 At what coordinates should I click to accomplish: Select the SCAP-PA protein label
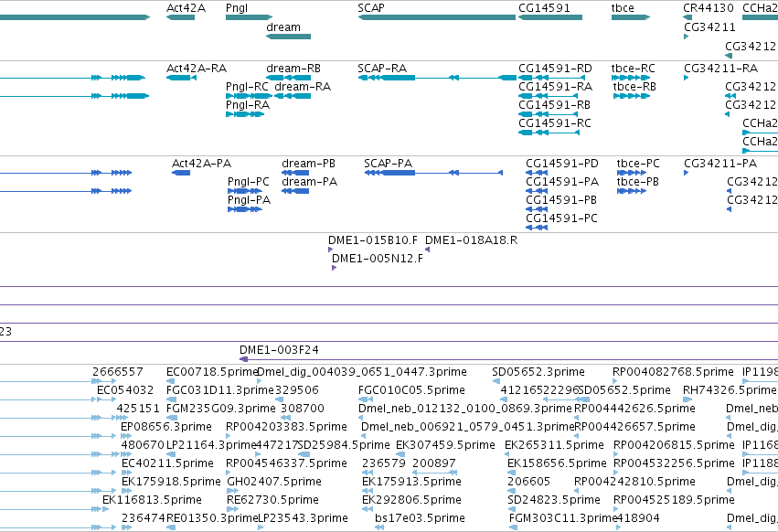(388, 164)
